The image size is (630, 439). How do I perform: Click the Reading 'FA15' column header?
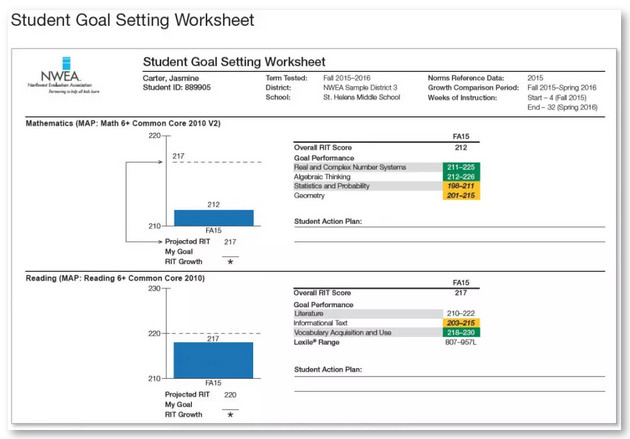[x=461, y=283]
